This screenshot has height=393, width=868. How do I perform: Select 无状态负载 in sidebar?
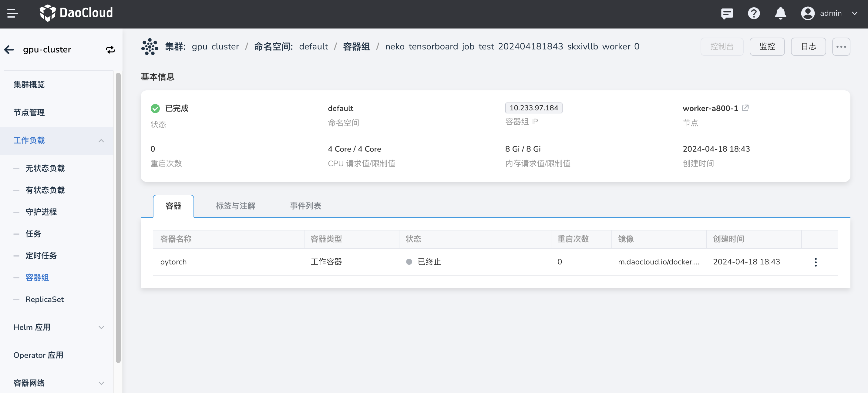pos(45,168)
